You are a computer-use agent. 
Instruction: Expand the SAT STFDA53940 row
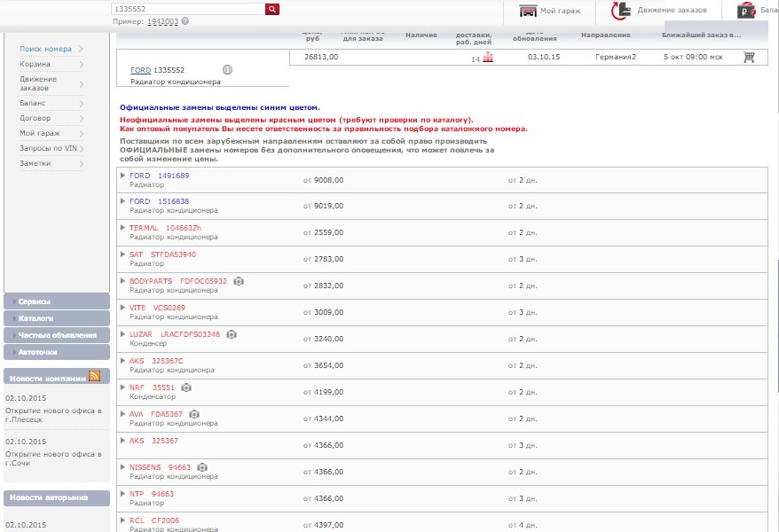[122, 254]
